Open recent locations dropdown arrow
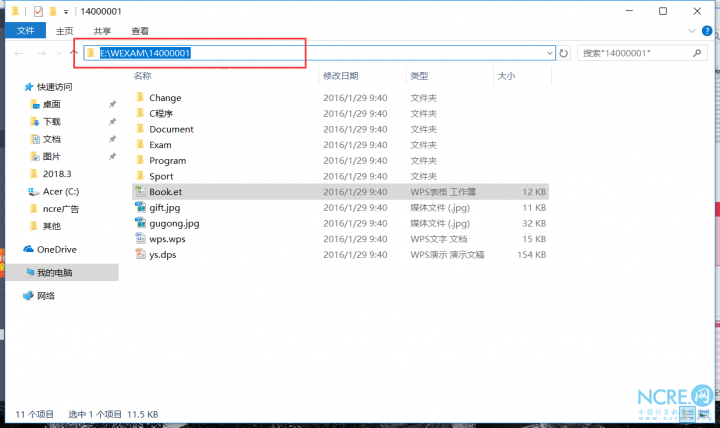This screenshot has height=428, width=720. coord(59,53)
